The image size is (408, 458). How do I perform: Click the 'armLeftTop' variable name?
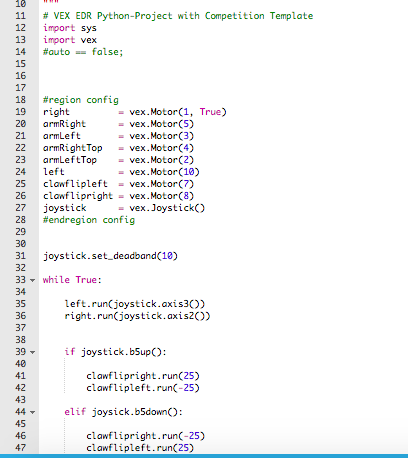(70, 160)
